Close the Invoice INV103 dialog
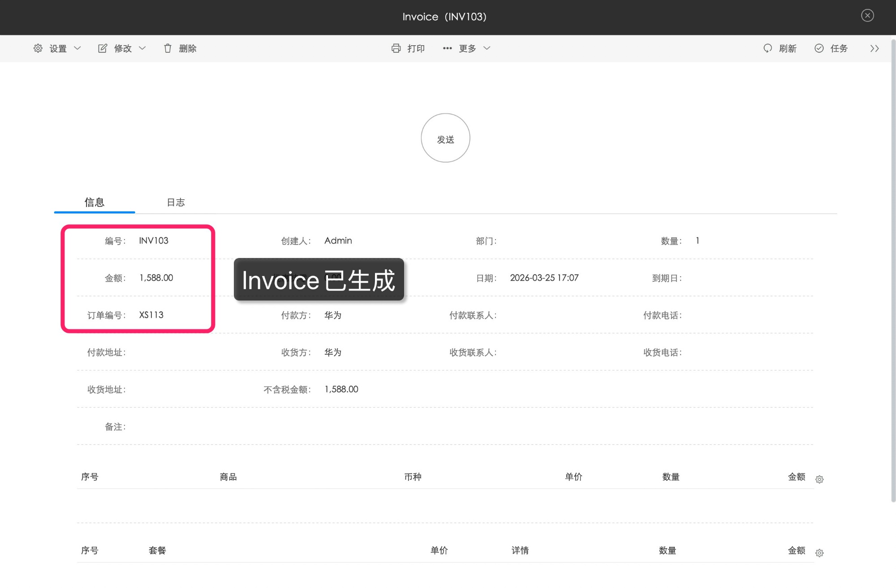 click(867, 16)
